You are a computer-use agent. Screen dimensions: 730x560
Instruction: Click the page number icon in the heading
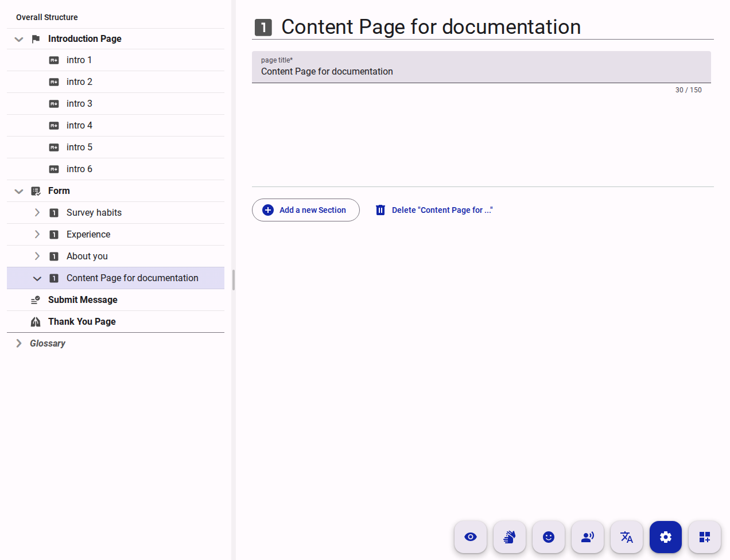(263, 28)
